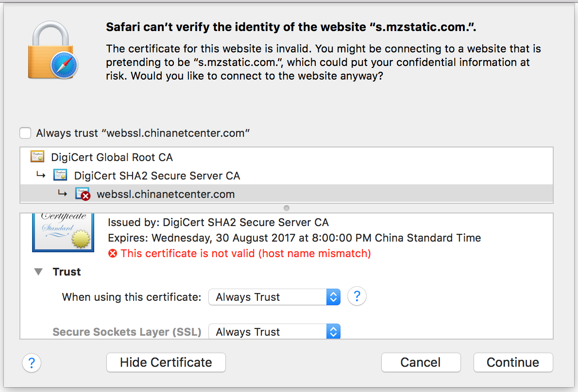The image size is (578, 392).
Task: Click the DigiCert Global Root CA certificate icon
Action: (37, 157)
